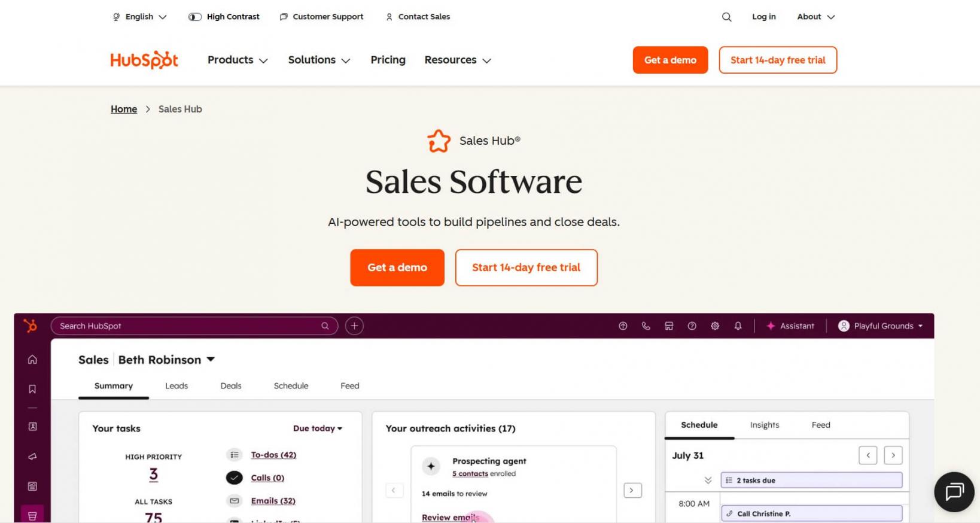
Task: Open the Playful Grounds account dropdown
Action: coord(881,326)
